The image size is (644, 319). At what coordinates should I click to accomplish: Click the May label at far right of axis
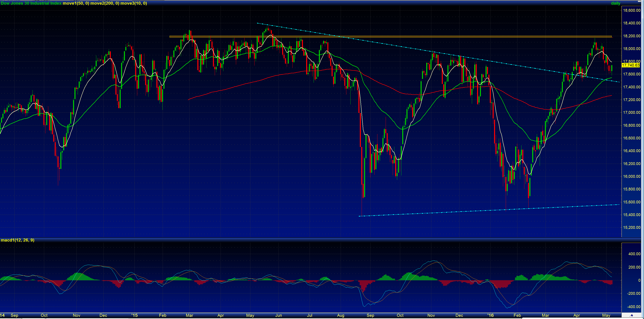[606, 316]
